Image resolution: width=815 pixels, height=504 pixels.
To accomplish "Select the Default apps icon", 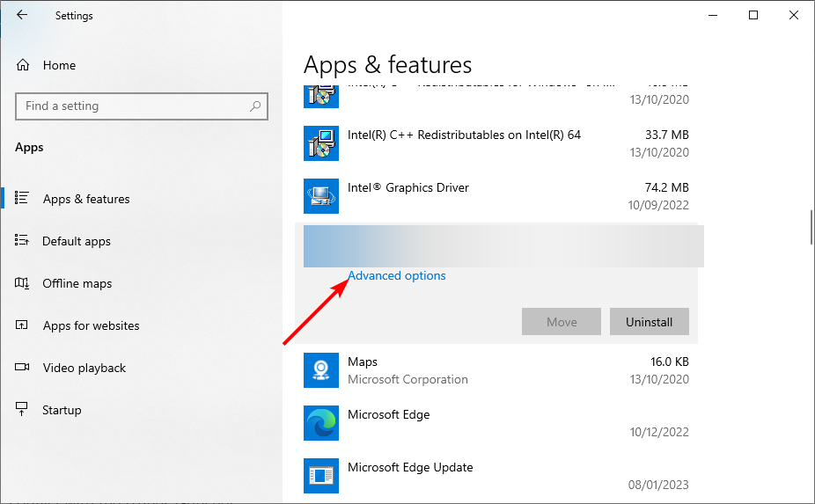I will 21,240.
